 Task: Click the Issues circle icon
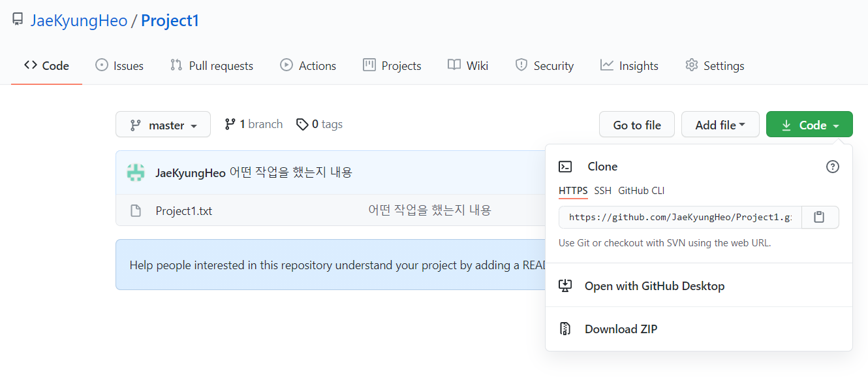[x=101, y=65]
